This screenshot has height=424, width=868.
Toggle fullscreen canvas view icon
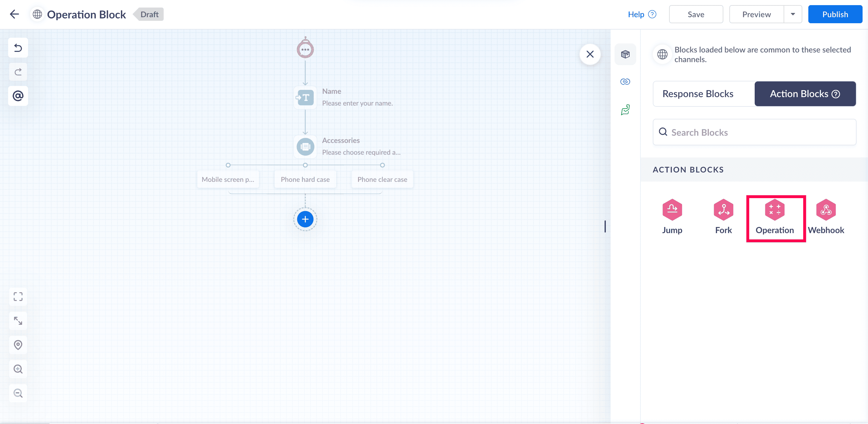pos(18,297)
